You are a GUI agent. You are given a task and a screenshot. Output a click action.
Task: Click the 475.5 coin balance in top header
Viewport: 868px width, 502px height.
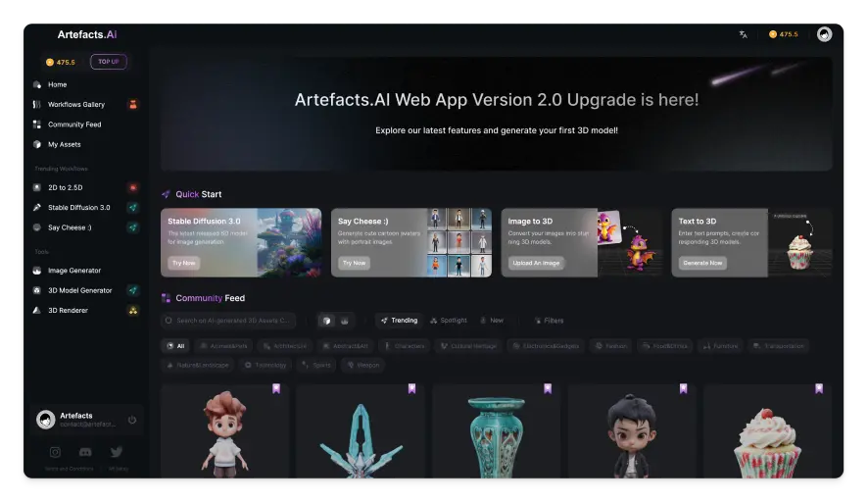(x=784, y=34)
